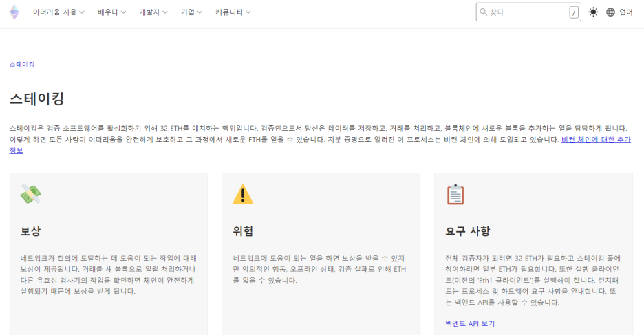Click the 위험 card description paragraph
644x335 pixels.
[319, 270]
